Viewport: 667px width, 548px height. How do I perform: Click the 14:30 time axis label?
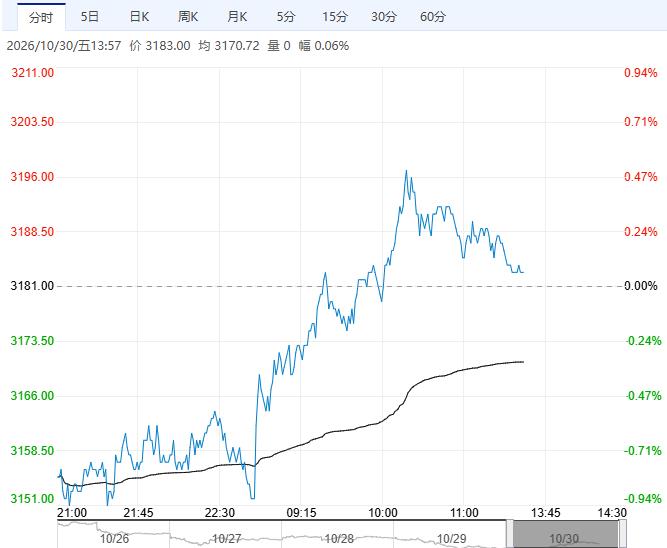coord(612,513)
